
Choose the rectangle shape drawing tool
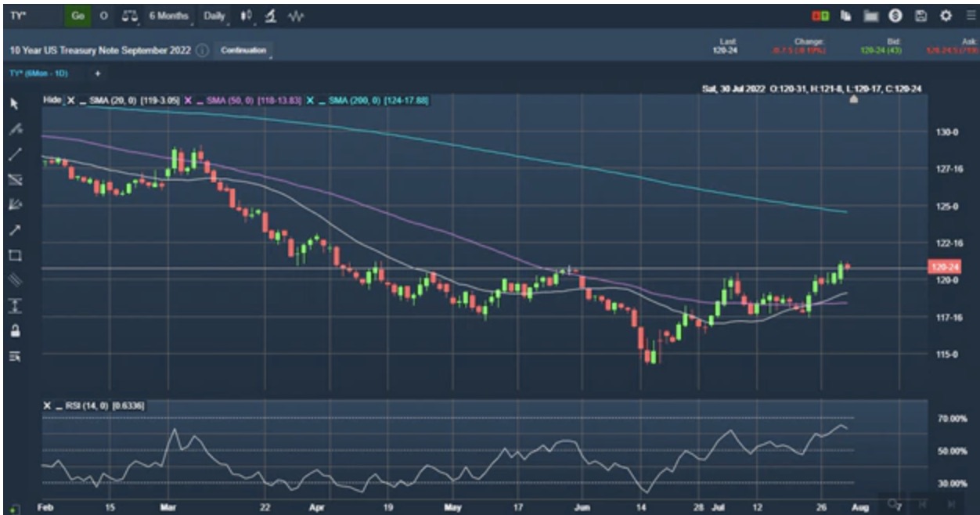click(14, 255)
